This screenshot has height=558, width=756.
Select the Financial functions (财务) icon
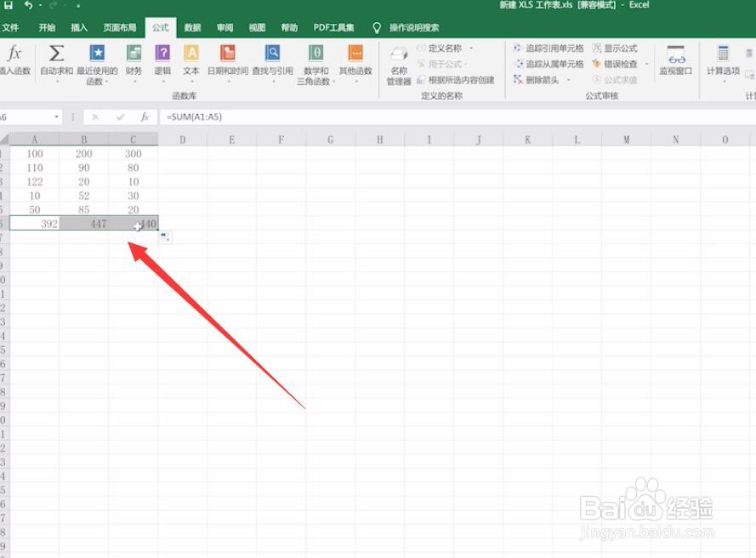tap(133, 54)
